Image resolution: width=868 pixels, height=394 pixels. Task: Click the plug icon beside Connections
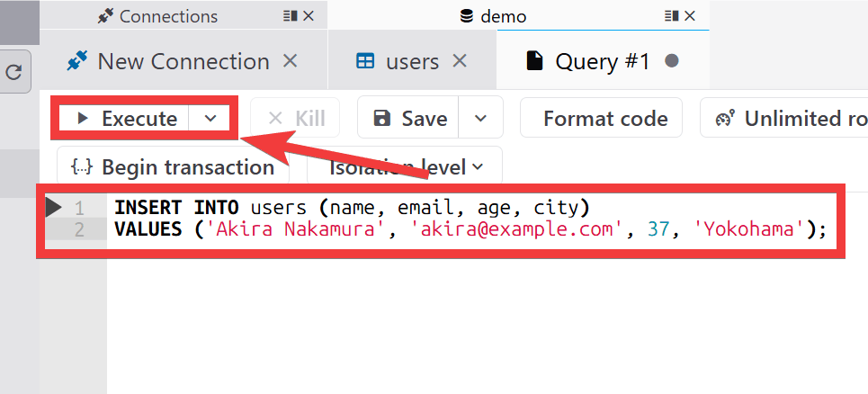105,16
